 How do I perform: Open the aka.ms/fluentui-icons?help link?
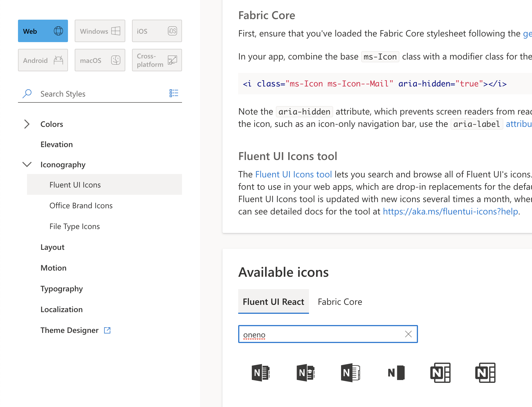point(451,211)
